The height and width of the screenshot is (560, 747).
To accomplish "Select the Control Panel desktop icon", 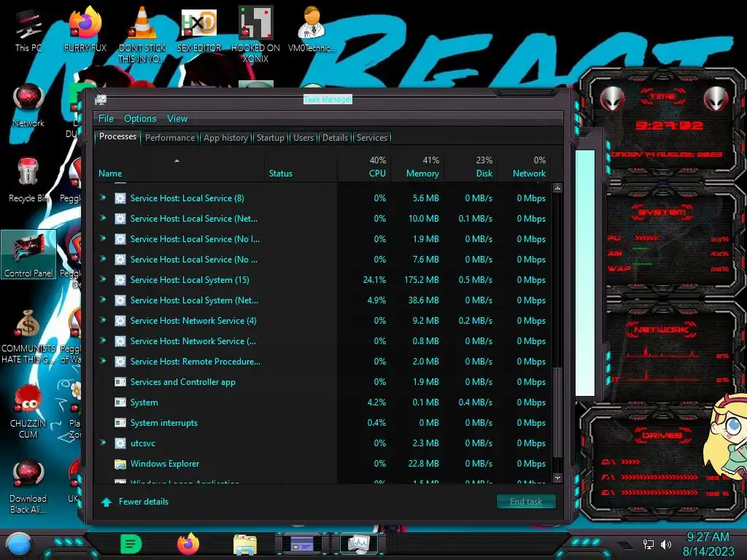I will coord(28,254).
